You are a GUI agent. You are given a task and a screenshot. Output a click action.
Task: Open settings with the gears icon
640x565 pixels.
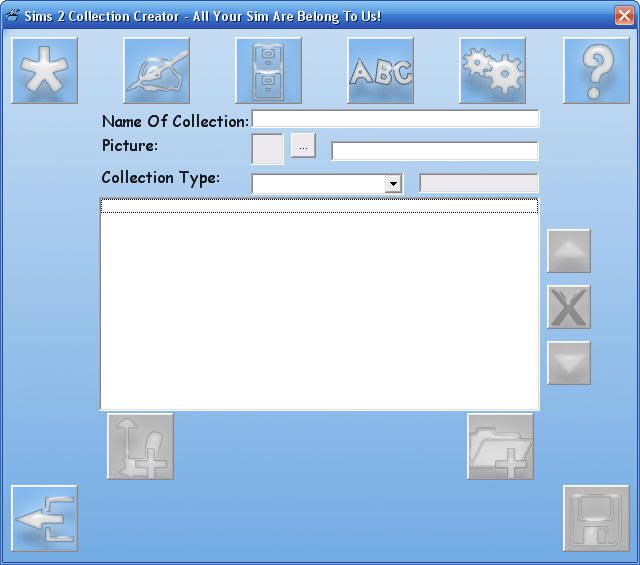click(492, 71)
